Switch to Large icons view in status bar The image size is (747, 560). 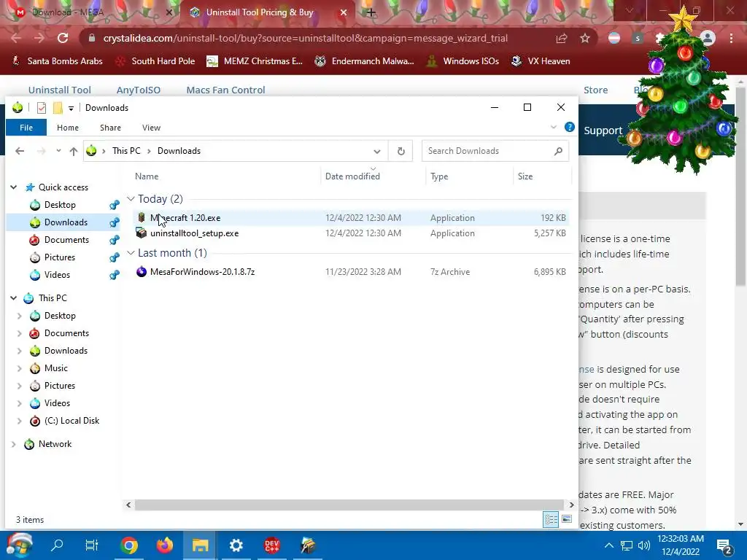click(566, 519)
